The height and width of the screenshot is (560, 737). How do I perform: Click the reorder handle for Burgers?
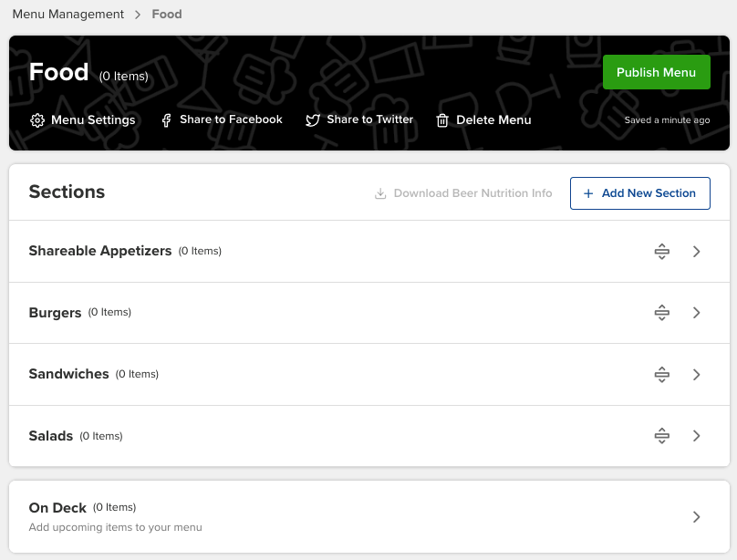[661, 312]
